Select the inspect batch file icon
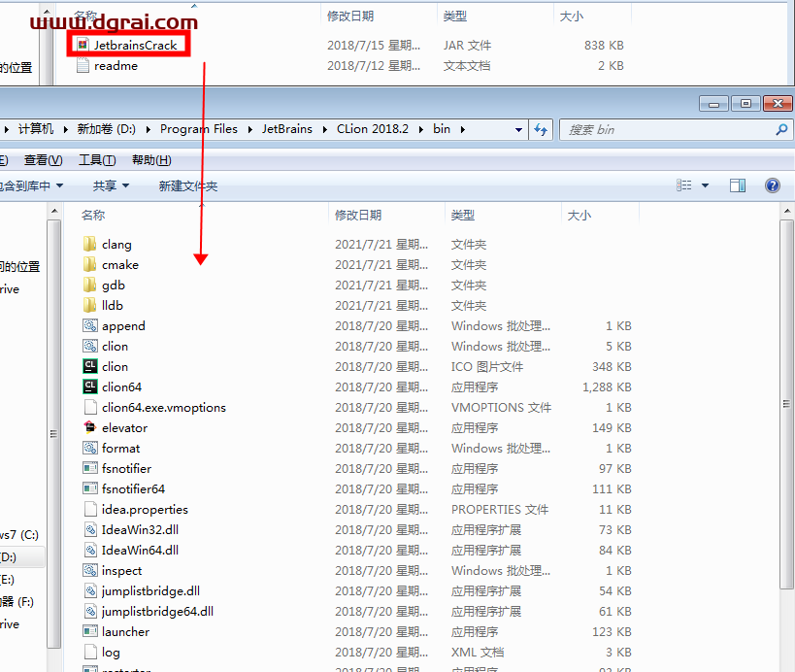This screenshot has height=672, width=795. [x=90, y=570]
